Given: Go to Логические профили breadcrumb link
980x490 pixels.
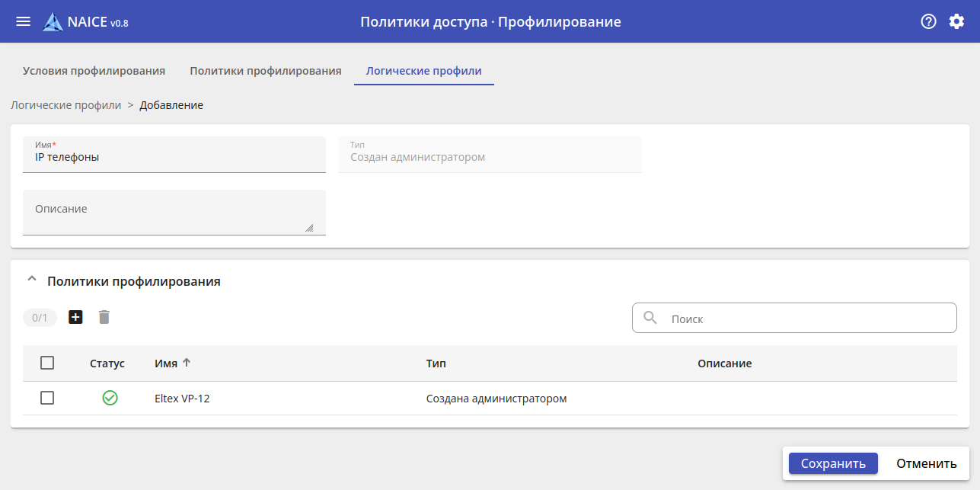Looking at the screenshot, I should (65, 105).
